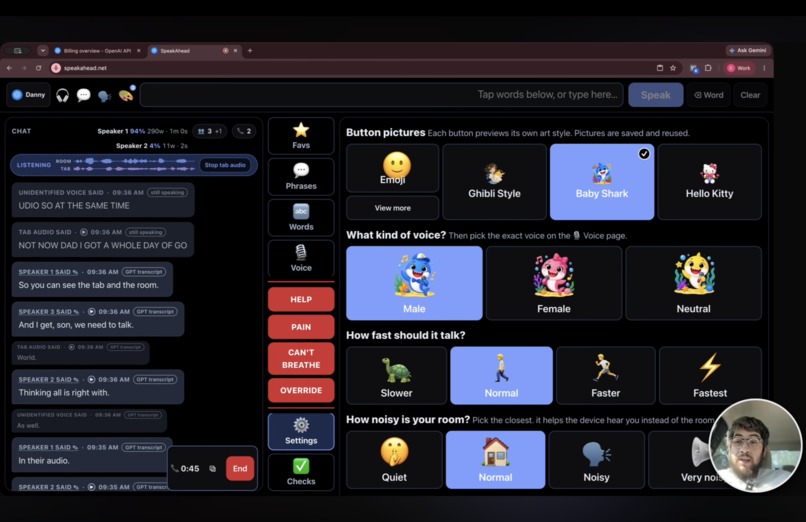
Task: Open the tab search dropdown arrow
Action: click(43, 50)
